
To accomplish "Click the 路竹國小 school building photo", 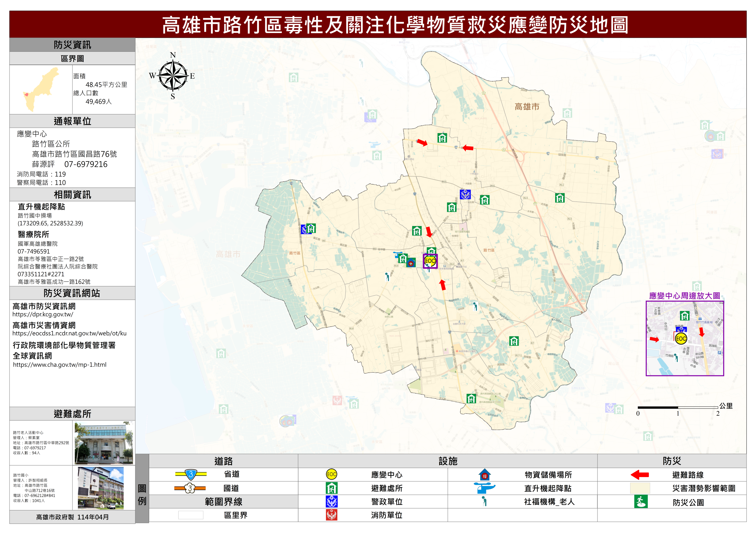I will pyautogui.click(x=101, y=488).
